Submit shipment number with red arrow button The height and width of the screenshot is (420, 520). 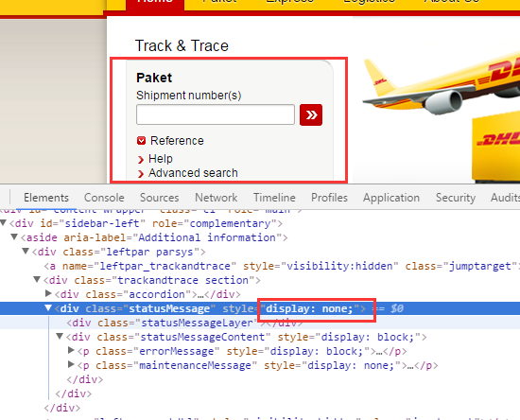point(311,114)
